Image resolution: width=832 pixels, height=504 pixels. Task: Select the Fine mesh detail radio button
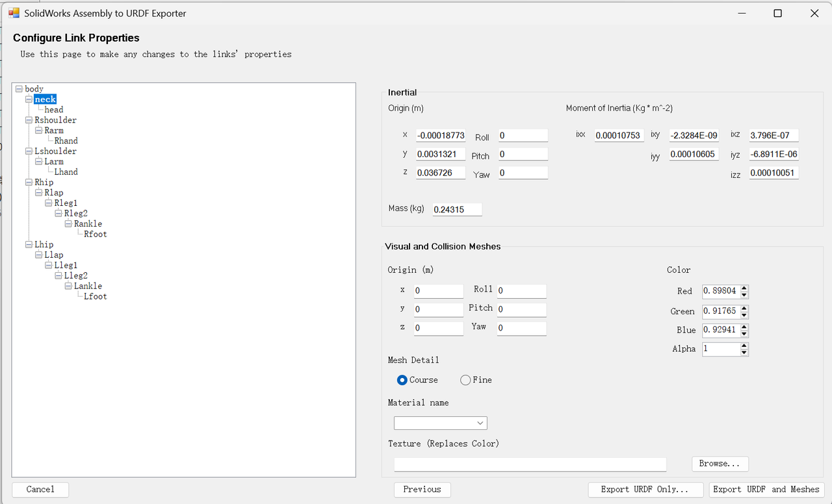click(465, 380)
